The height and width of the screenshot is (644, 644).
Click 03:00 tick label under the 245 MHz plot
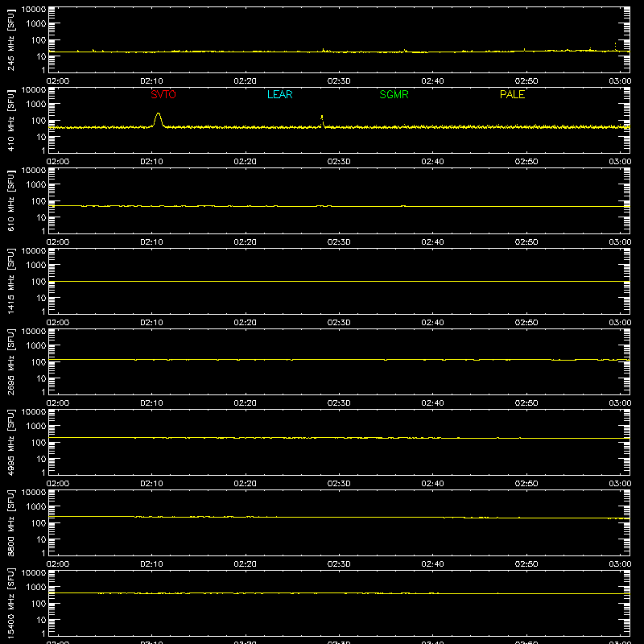click(620, 81)
